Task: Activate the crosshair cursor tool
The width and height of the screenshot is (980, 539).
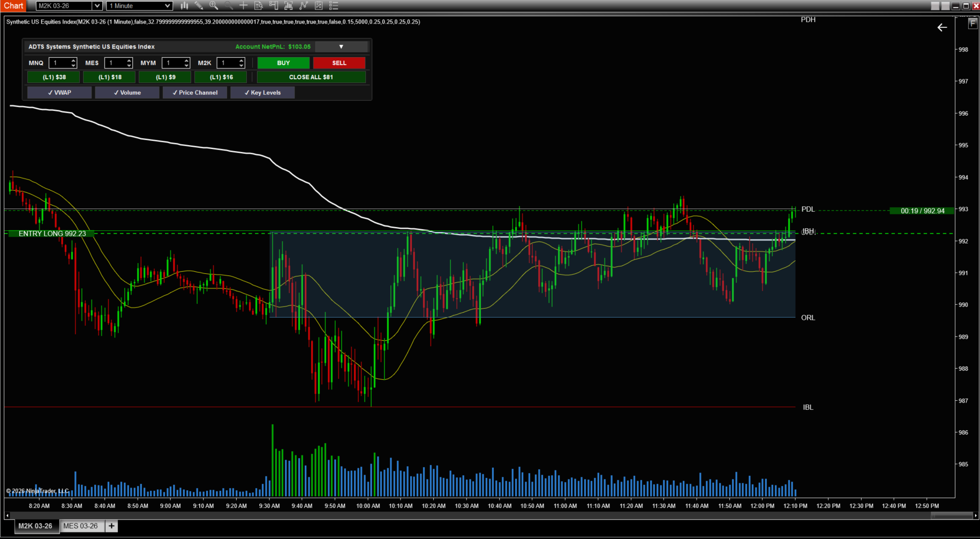Action: pyautogui.click(x=243, y=5)
